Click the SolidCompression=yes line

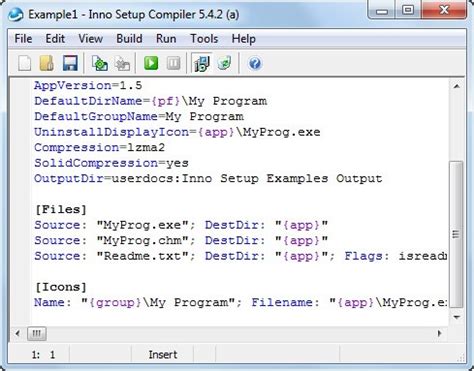[x=111, y=163]
